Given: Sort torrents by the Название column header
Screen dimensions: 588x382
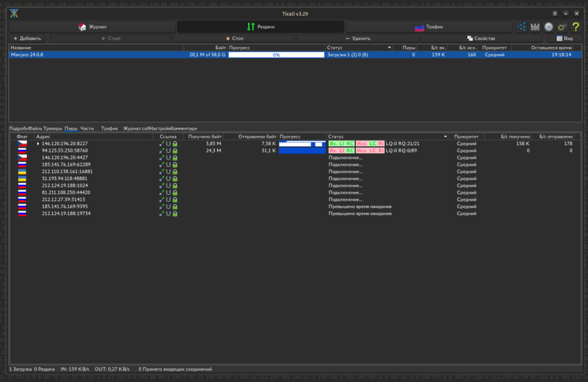Looking at the screenshot, I should pyautogui.click(x=96, y=48).
